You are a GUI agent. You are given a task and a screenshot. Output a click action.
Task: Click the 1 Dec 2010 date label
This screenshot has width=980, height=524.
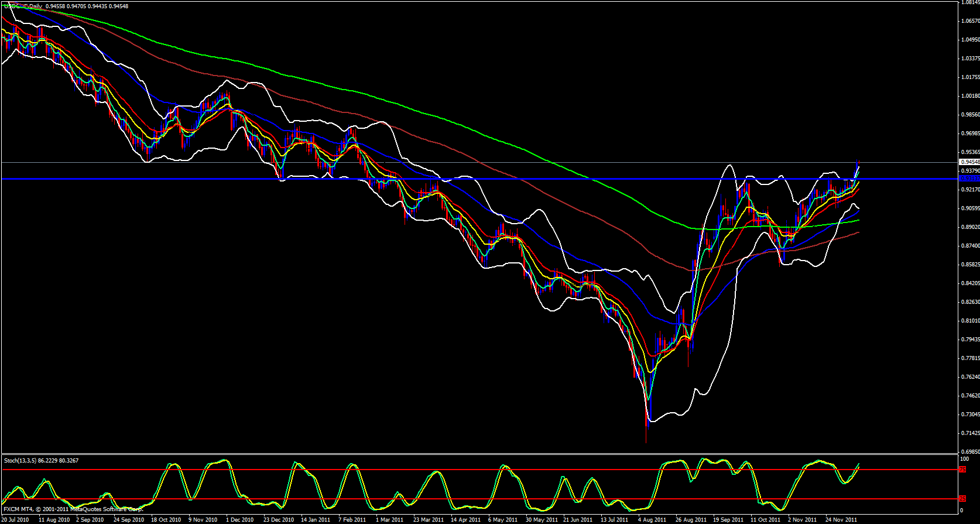(240, 519)
